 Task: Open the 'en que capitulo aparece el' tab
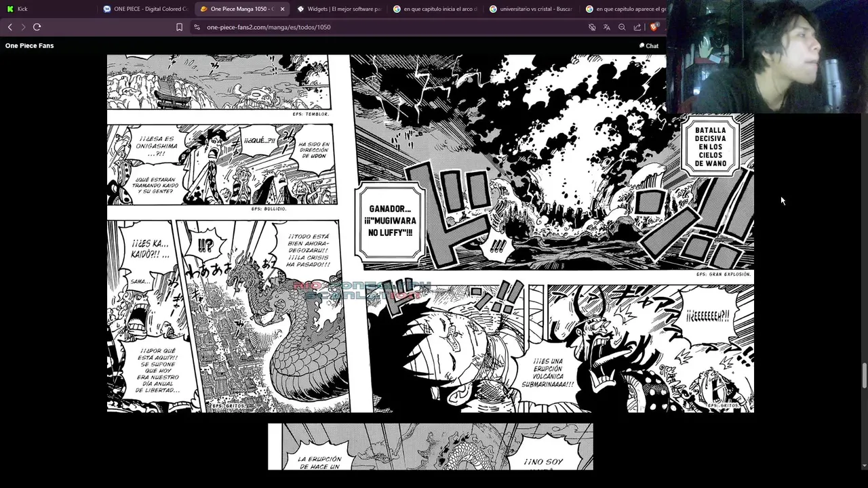tap(624, 9)
